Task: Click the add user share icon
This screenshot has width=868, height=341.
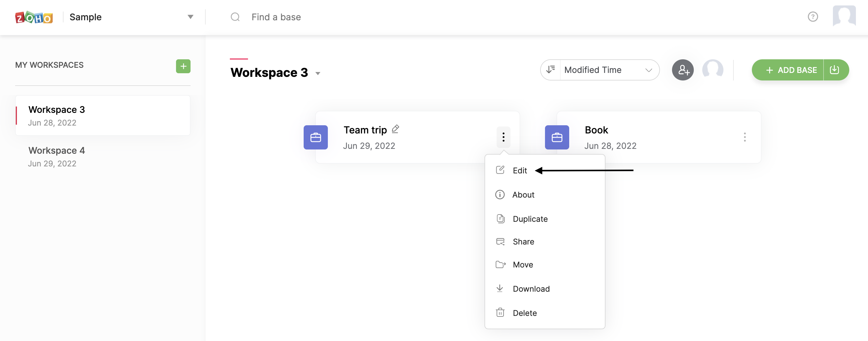Action: 682,70
